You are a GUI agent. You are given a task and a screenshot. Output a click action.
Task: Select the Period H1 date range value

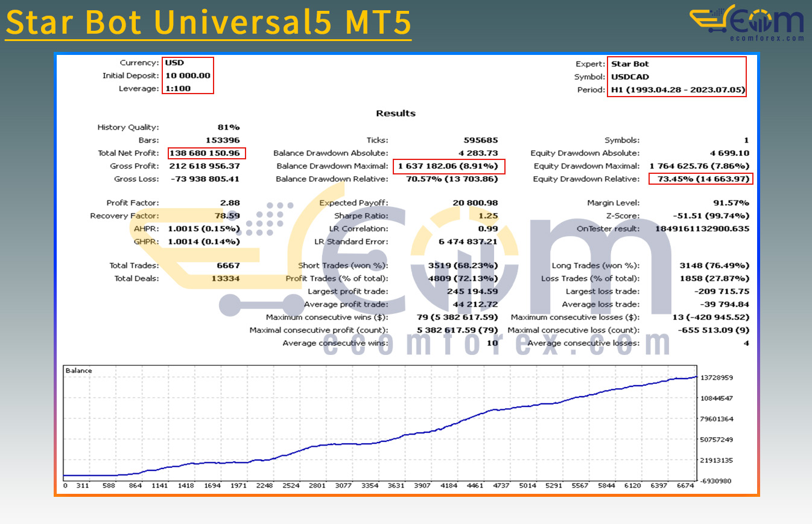click(x=677, y=90)
